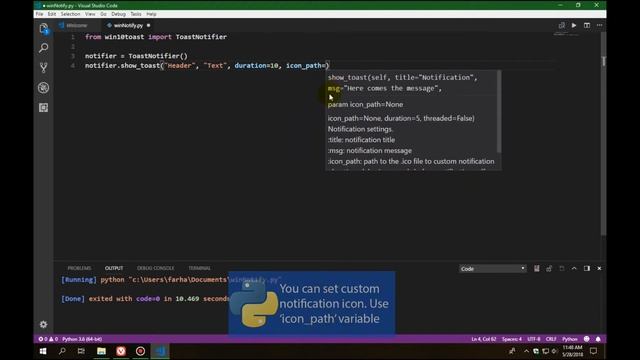Click the Ln 4, Col 62 cursor position indicator
This screenshot has width=640, height=360.
point(484,339)
